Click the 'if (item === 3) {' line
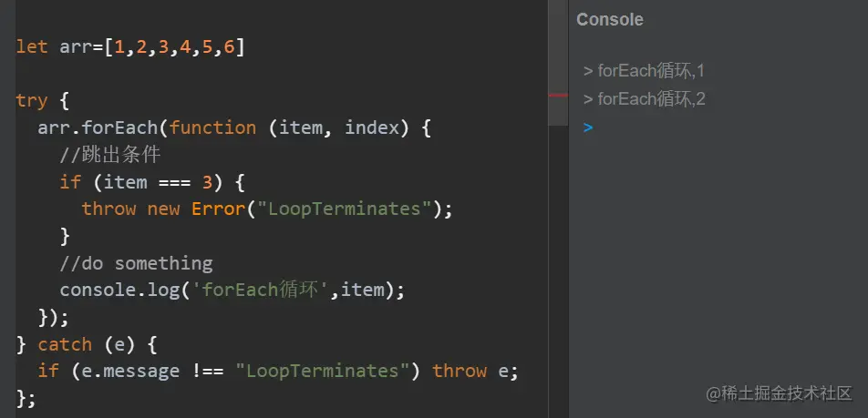 coord(152,182)
